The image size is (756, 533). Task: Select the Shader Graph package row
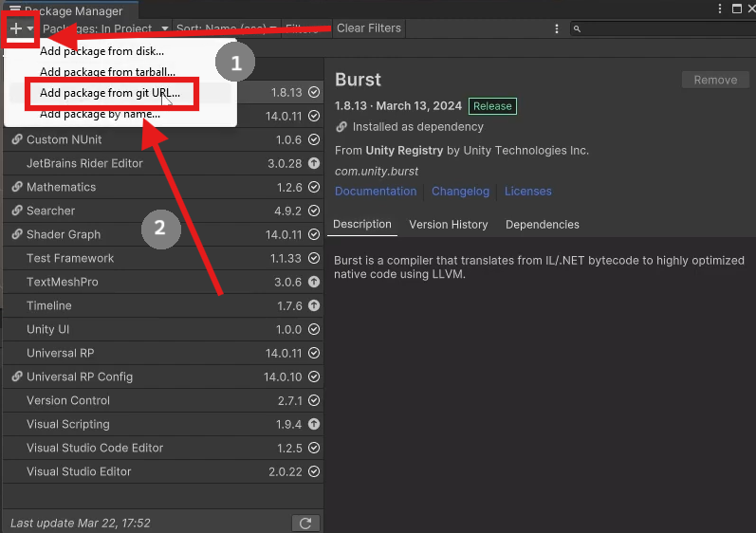point(163,234)
